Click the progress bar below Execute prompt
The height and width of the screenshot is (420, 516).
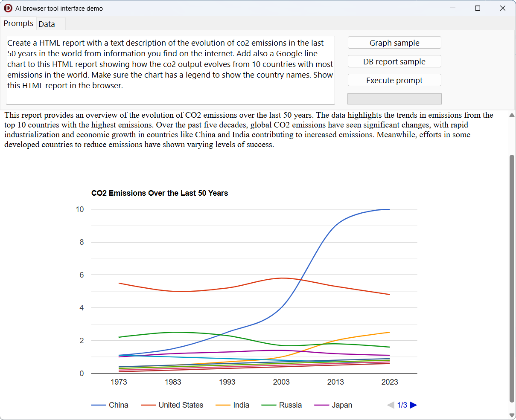pos(394,99)
